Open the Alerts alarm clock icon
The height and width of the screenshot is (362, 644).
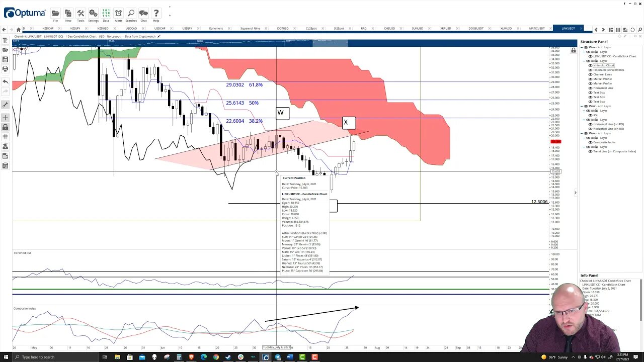pyautogui.click(x=118, y=13)
